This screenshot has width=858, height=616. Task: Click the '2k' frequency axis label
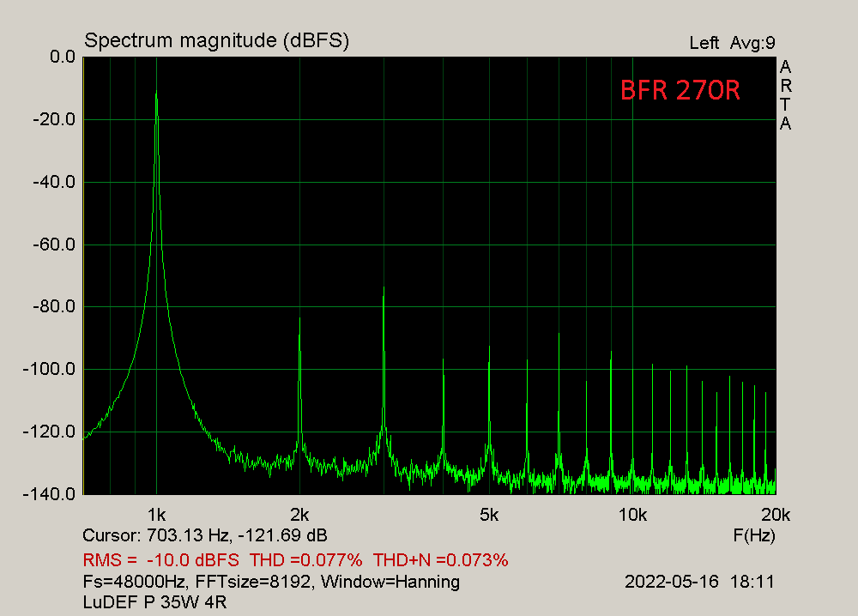tap(299, 516)
